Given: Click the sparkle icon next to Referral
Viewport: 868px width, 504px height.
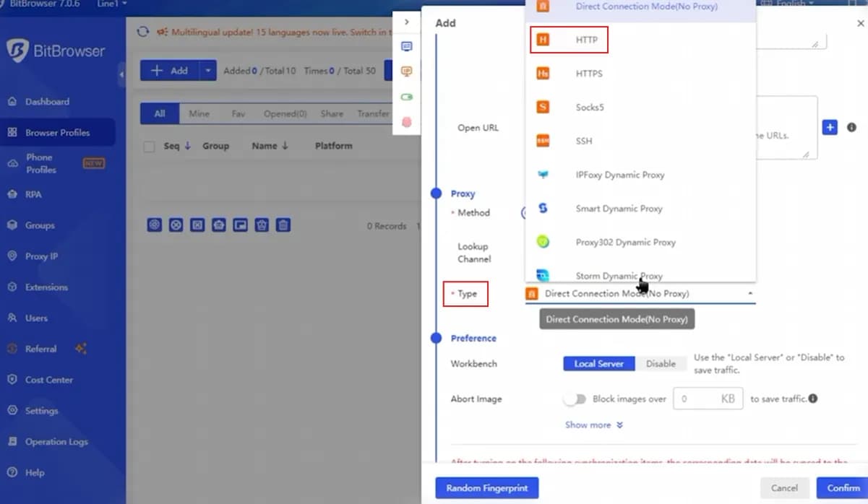Looking at the screenshot, I should click(x=81, y=349).
